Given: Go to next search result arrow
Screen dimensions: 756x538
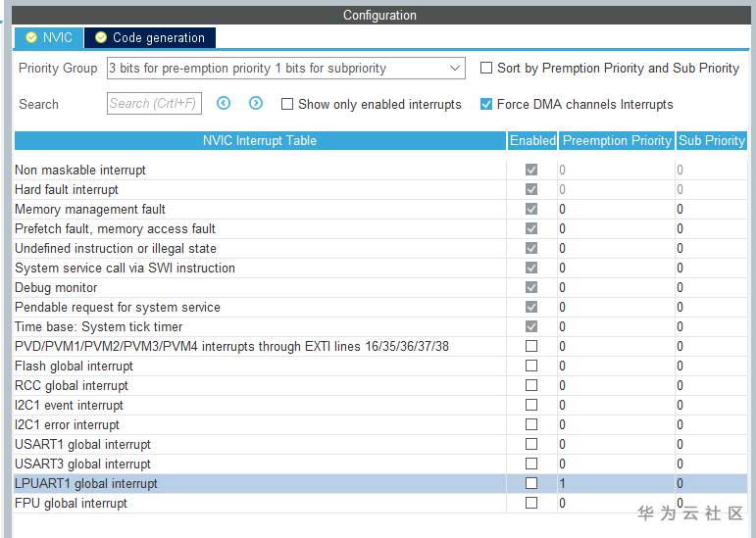Looking at the screenshot, I should [256, 103].
